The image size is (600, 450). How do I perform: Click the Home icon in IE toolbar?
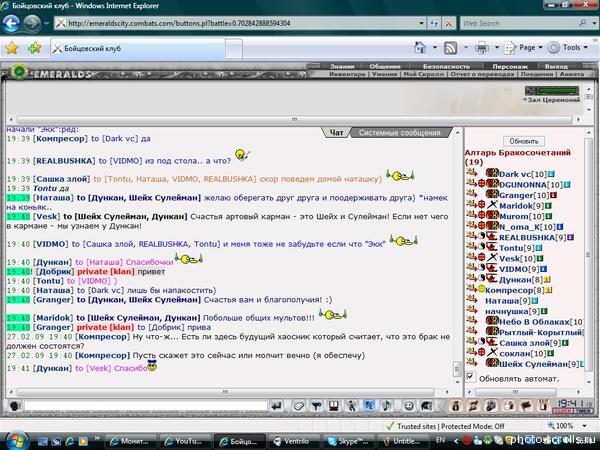click(x=420, y=48)
